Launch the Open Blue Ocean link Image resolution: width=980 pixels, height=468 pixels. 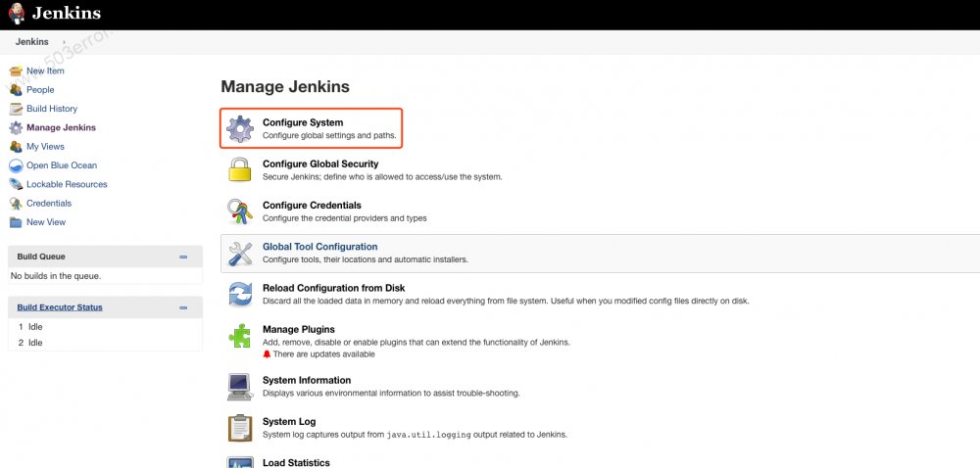62,165
